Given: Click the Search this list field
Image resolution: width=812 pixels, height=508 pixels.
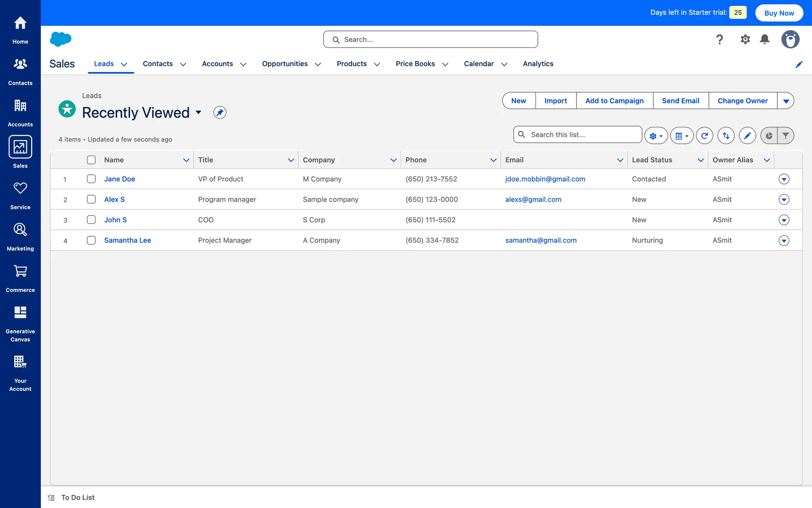Looking at the screenshot, I should tap(583, 135).
